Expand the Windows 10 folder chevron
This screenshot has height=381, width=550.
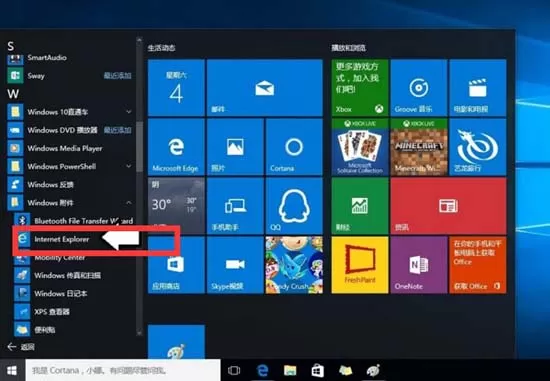point(129,112)
